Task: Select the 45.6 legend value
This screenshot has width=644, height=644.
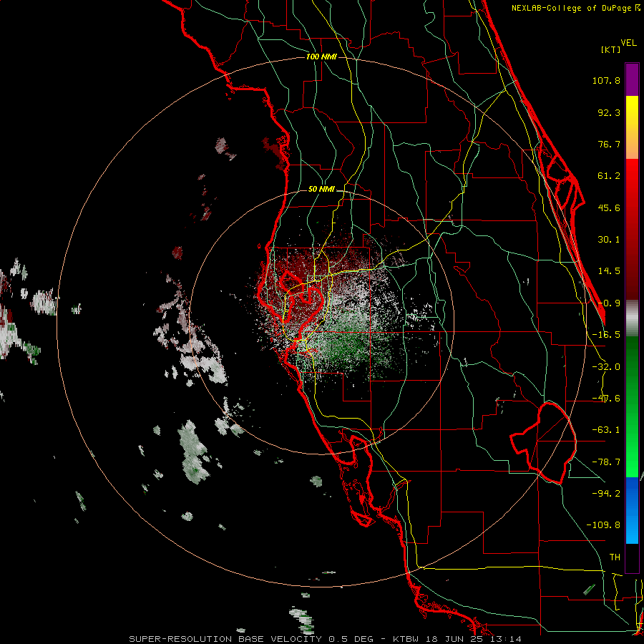Action: tap(609, 208)
